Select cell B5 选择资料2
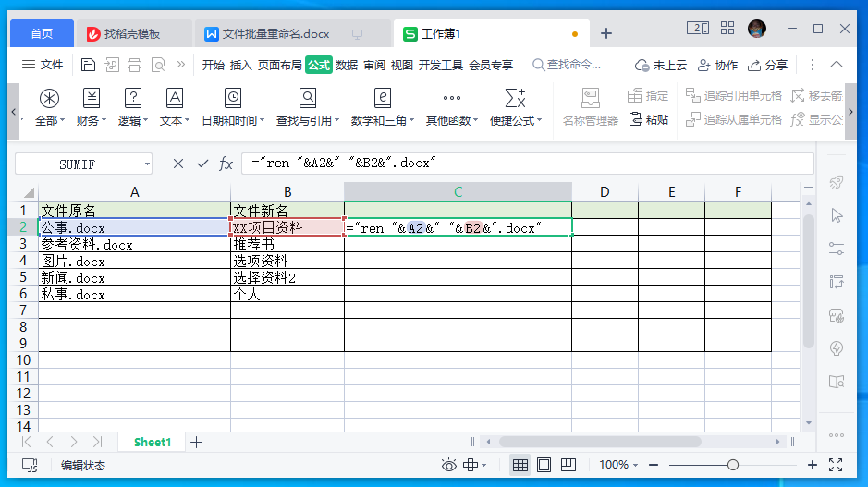 (287, 277)
